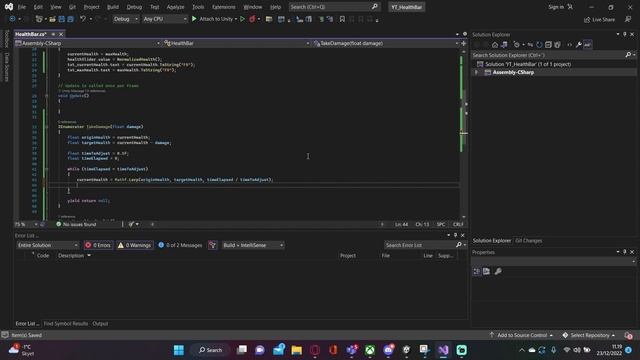Open the HealthBar type dropdown
This screenshot has height=360, width=640.
236,43
